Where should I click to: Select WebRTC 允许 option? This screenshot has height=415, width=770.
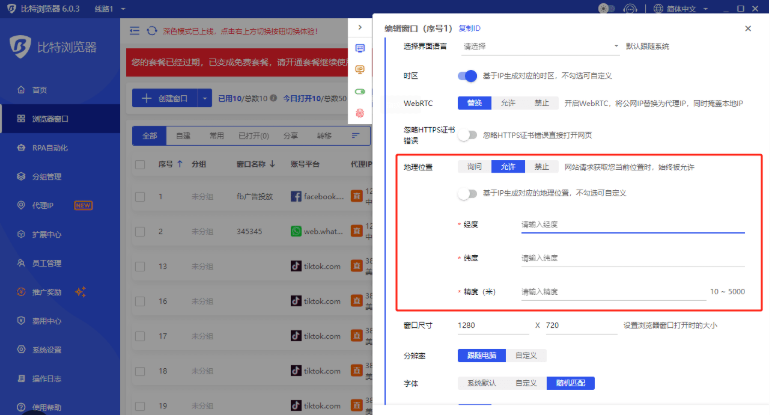click(508, 103)
